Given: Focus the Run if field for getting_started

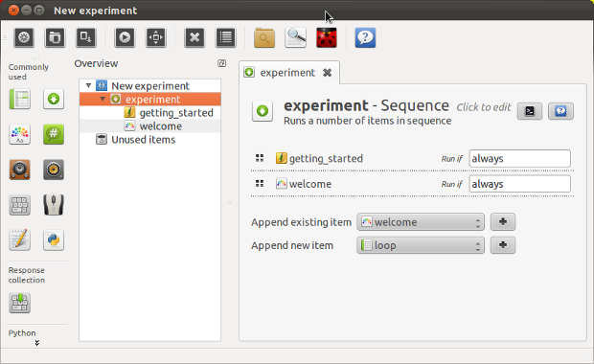Looking at the screenshot, I should [x=519, y=158].
